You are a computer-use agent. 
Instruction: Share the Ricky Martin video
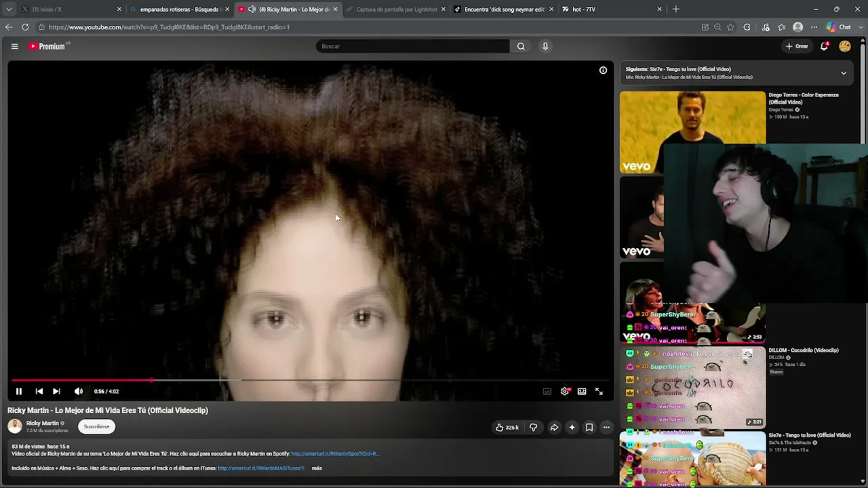point(554,428)
